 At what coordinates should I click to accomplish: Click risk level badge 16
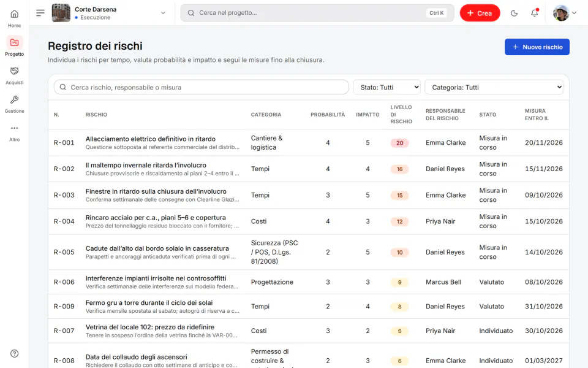pos(400,169)
